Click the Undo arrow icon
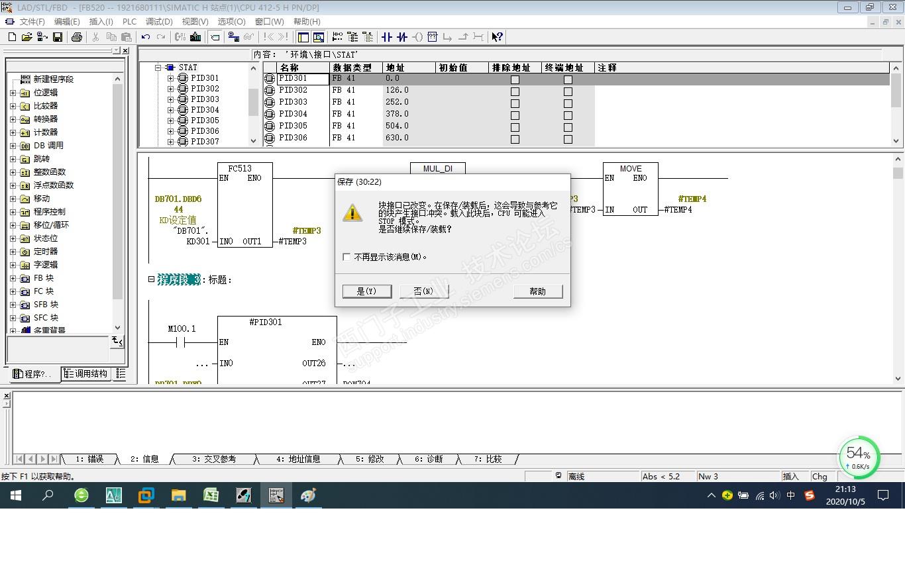Viewport: 905px width, 588px height. tap(146, 37)
